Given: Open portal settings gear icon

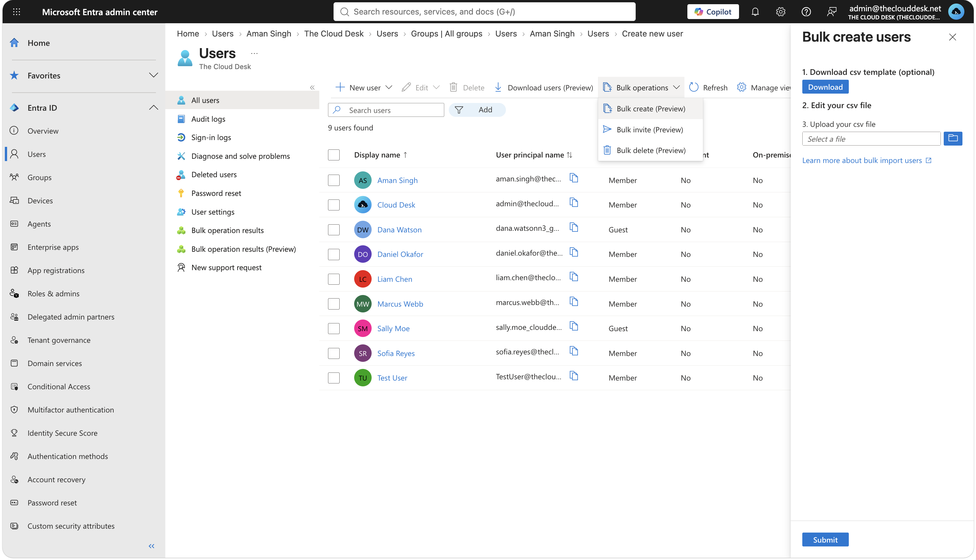Looking at the screenshot, I should [780, 12].
